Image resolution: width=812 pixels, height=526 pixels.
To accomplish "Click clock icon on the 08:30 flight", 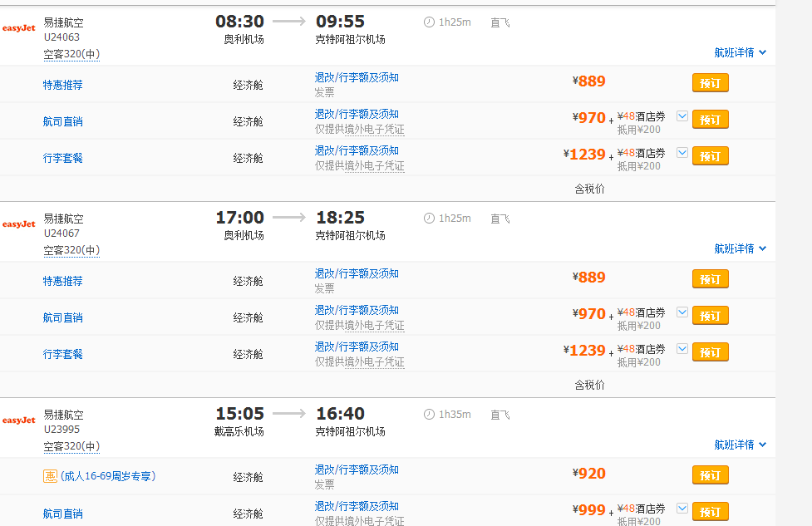I will (x=429, y=22).
